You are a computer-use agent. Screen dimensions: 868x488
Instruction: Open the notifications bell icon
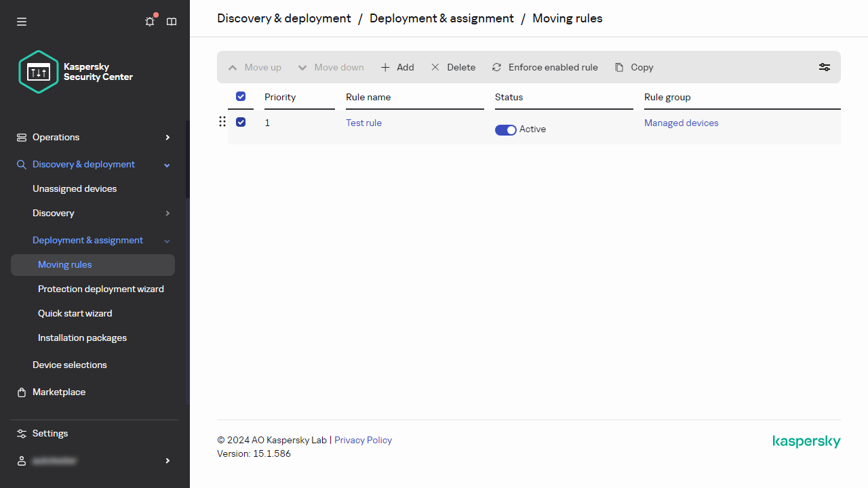150,22
